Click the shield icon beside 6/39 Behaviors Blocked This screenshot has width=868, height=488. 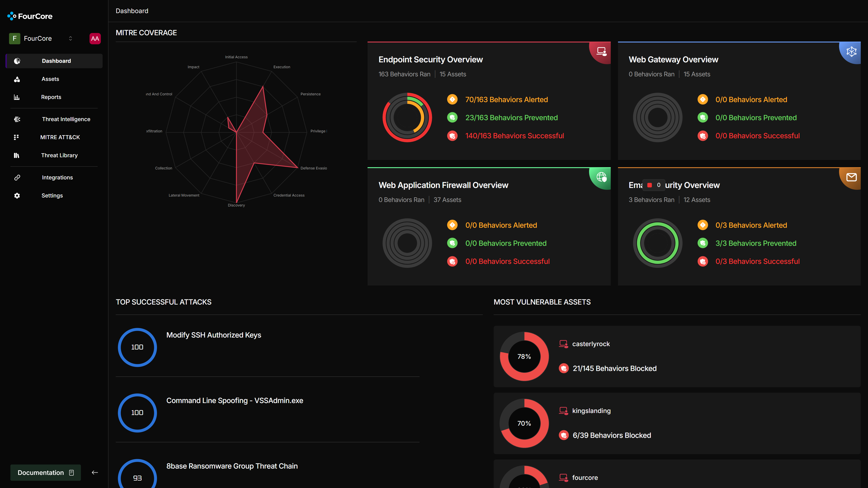pyautogui.click(x=563, y=435)
